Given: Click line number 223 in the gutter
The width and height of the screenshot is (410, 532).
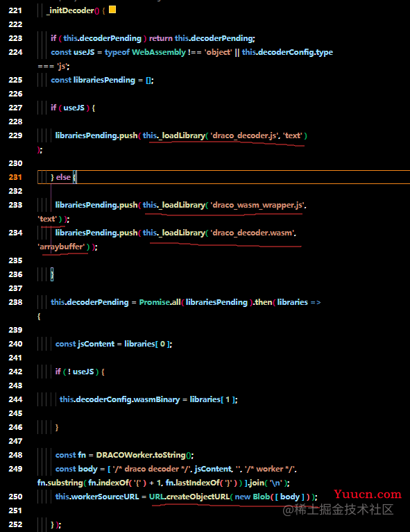Looking at the screenshot, I should pos(15,38).
